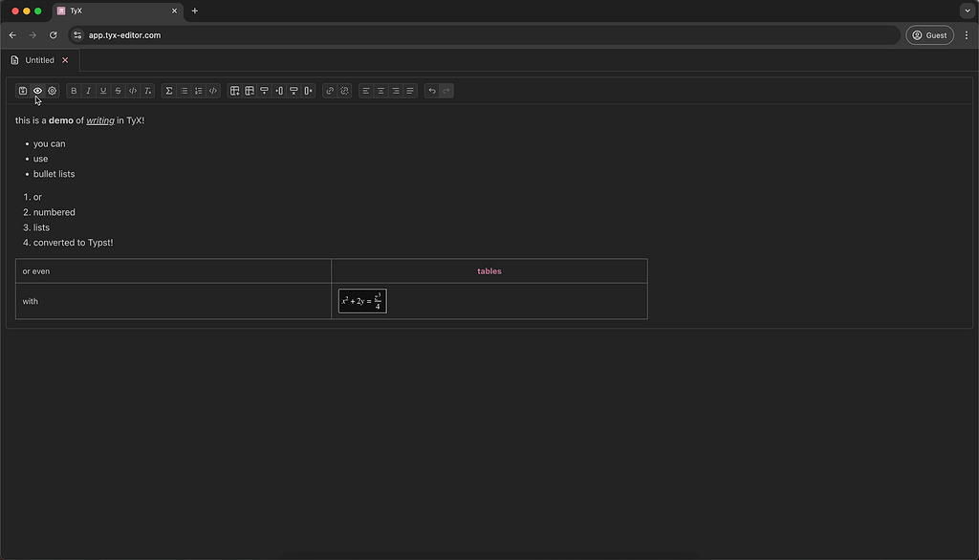The height and width of the screenshot is (560, 979).
Task: Open Guest profile button in Chrome
Action: (x=929, y=35)
